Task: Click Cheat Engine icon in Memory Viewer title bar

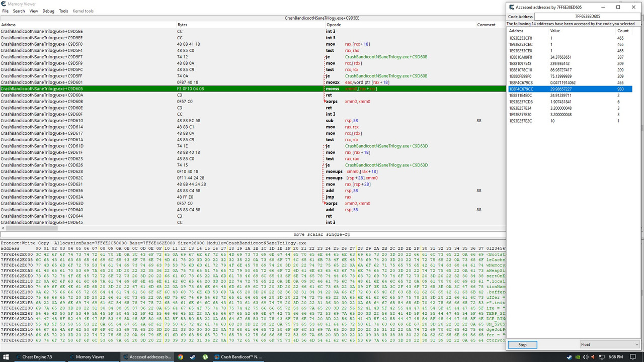Action: pyautogui.click(x=4, y=4)
